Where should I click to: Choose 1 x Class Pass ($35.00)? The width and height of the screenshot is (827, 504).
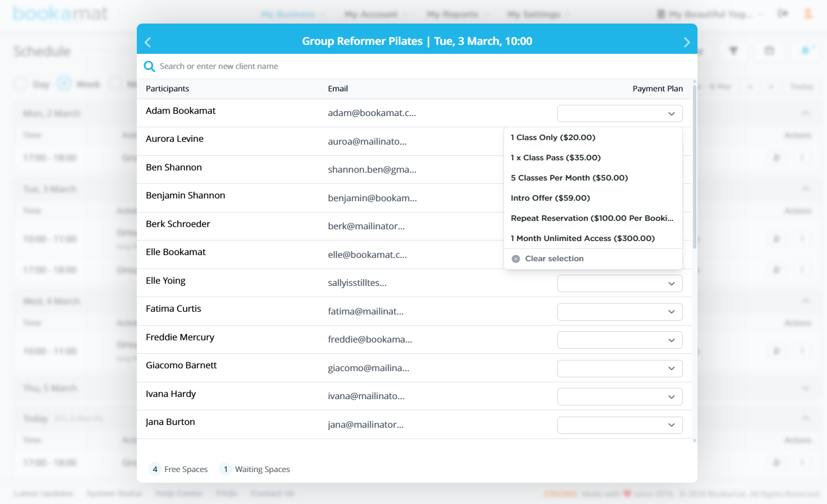[x=593, y=158]
